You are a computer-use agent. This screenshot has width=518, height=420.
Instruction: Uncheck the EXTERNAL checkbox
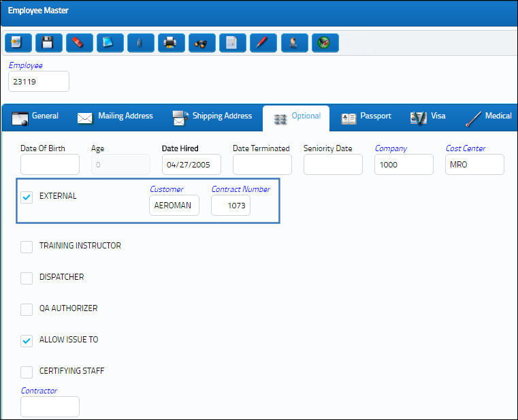(x=27, y=197)
